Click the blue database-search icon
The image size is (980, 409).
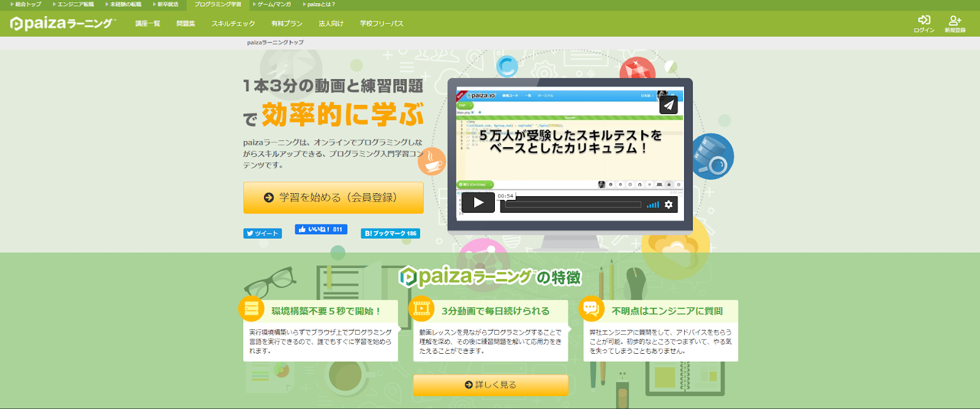coord(713,156)
